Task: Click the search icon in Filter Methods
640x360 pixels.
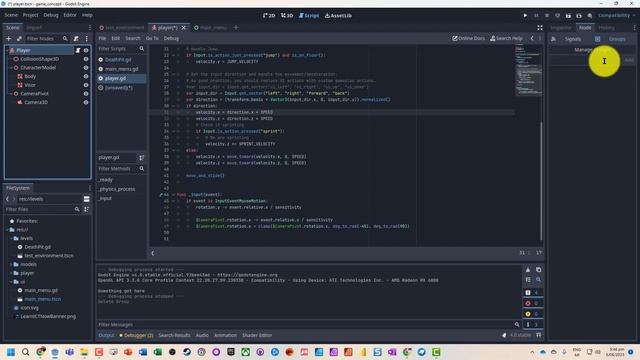Action: point(142,169)
